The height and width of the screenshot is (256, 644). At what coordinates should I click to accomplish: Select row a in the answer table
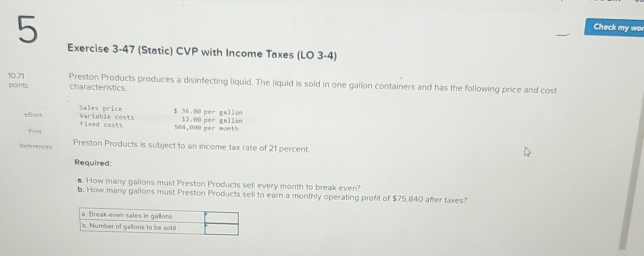pos(127,215)
